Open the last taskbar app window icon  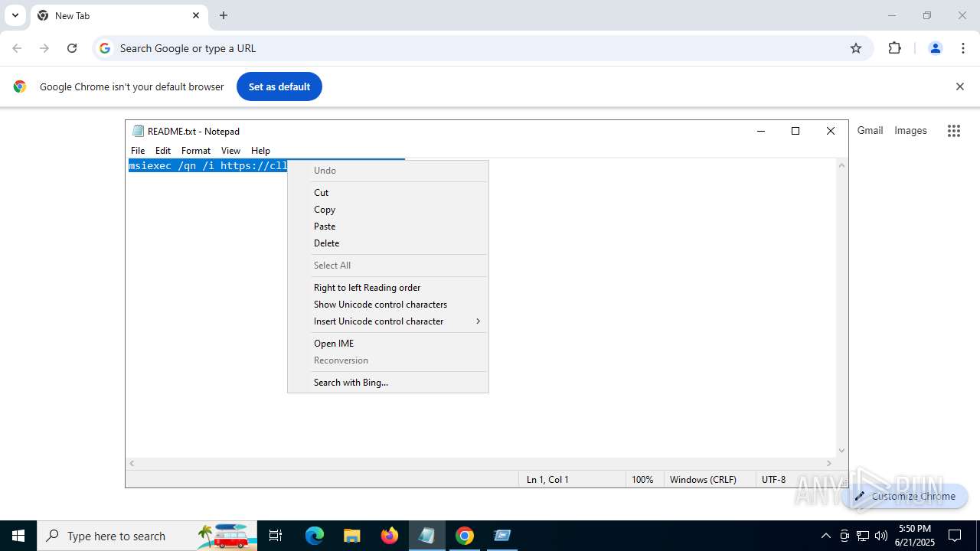click(502, 536)
